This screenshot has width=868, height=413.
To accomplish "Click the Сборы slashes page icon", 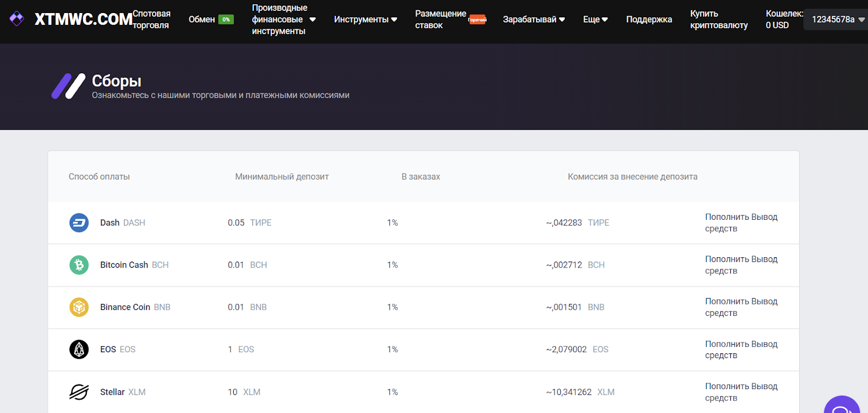I will pos(68,86).
